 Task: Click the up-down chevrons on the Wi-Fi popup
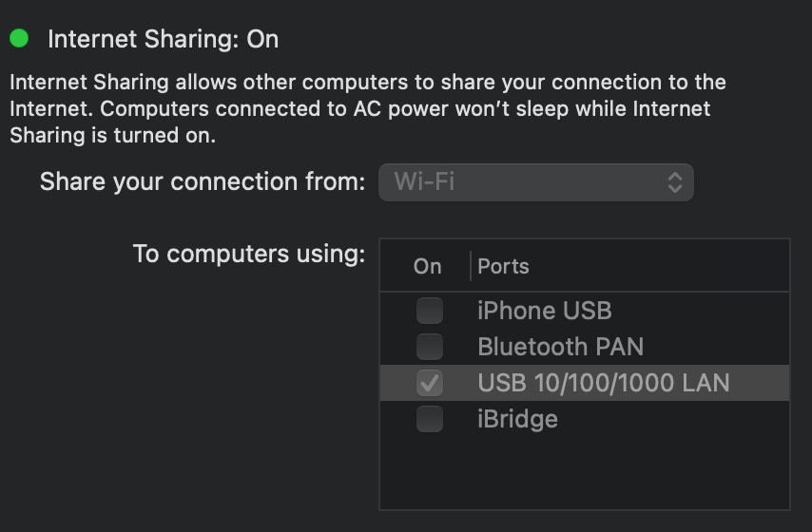[x=674, y=182]
